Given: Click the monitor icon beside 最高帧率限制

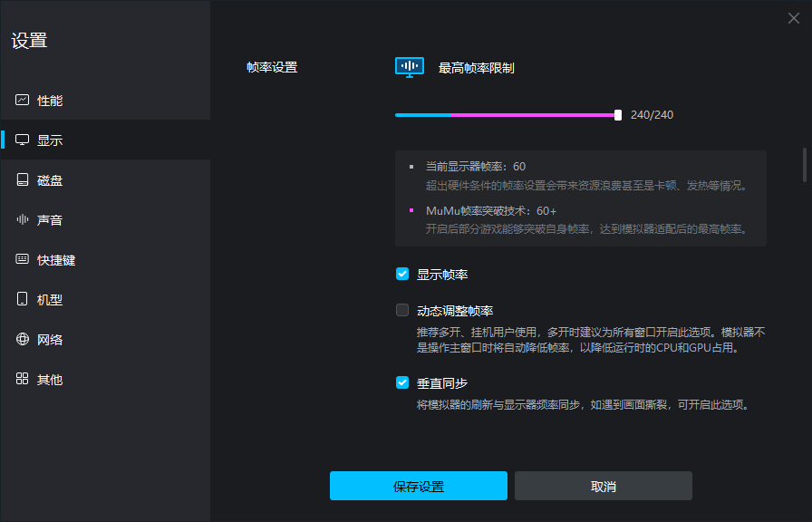Looking at the screenshot, I should [x=409, y=66].
